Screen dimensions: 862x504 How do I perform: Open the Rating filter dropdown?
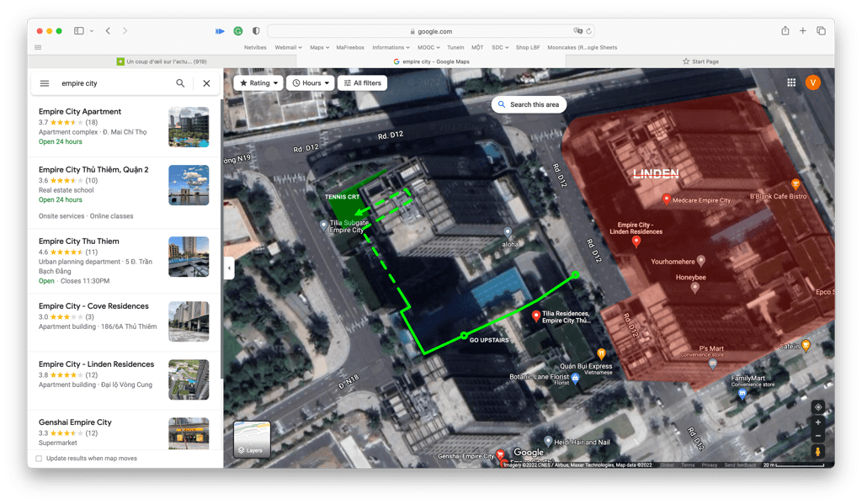pyautogui.click(x=258, y=83)
